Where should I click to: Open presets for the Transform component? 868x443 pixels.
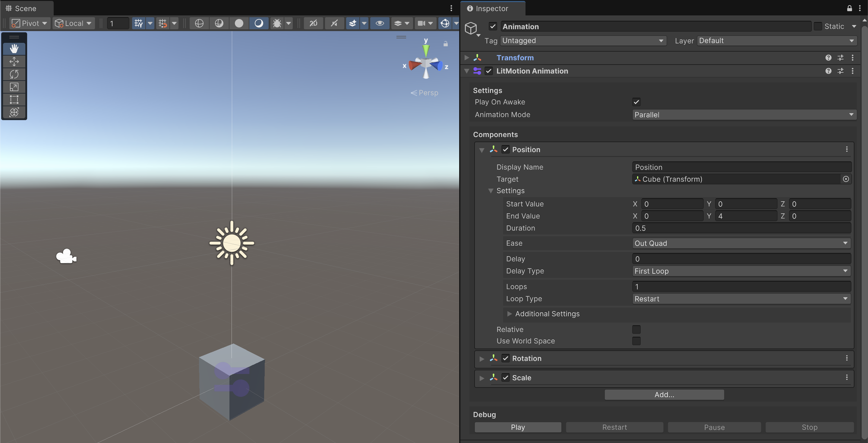tap(840, 57)
